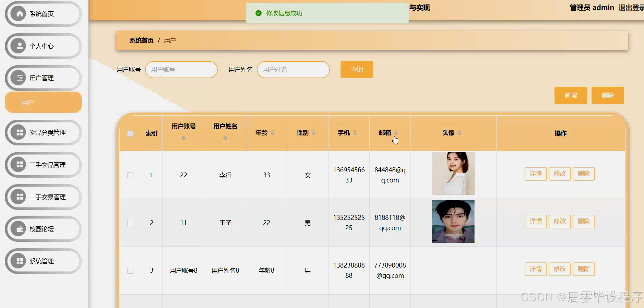Click the green success check icon in notification

tap(259, 13)
